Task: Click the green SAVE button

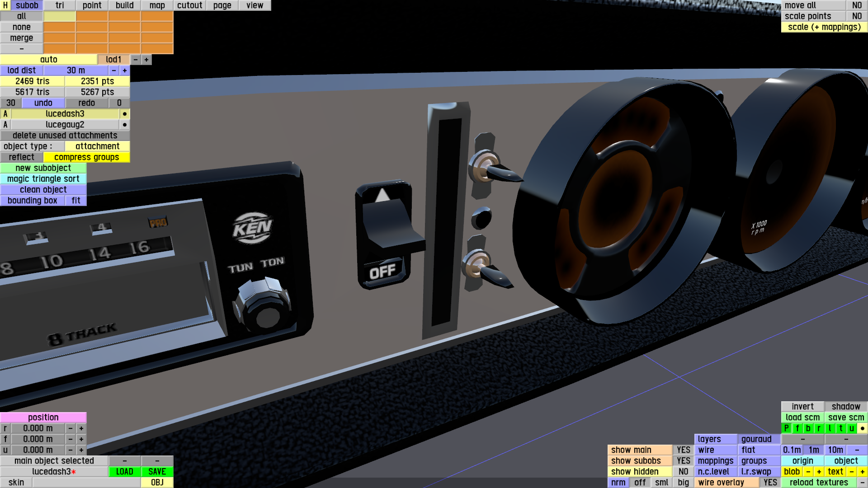Action: 157,471
